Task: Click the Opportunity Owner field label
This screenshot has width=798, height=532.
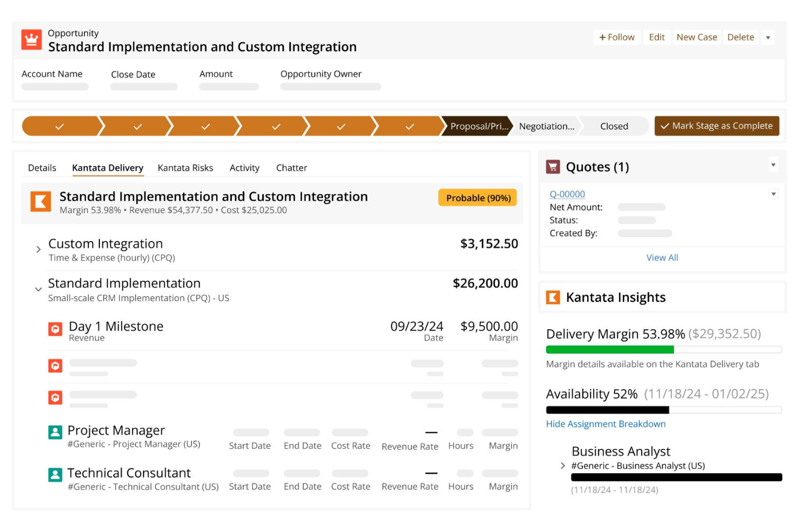Action: point(321,74)
